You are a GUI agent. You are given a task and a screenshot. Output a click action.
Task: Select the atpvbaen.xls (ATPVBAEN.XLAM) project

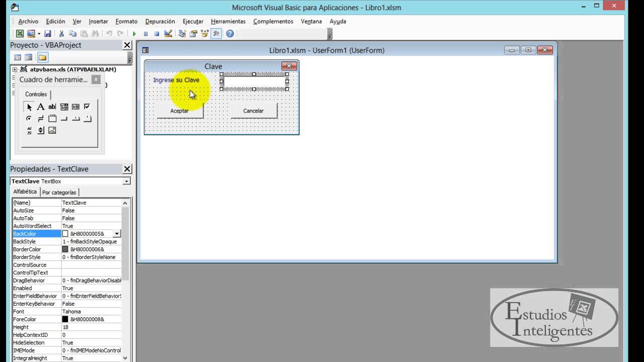[73, 69]
